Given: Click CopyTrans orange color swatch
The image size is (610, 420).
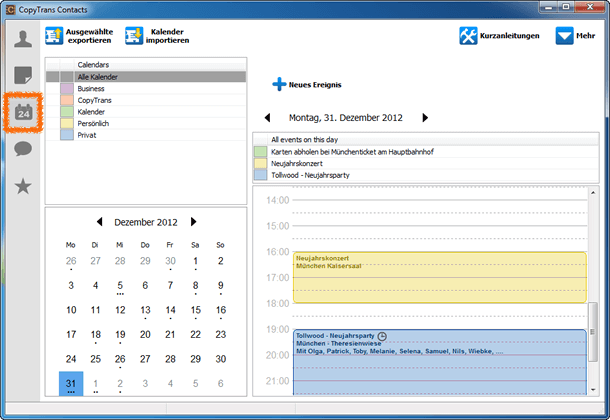Looking at the screenshot, I should [x=67, y=100].
